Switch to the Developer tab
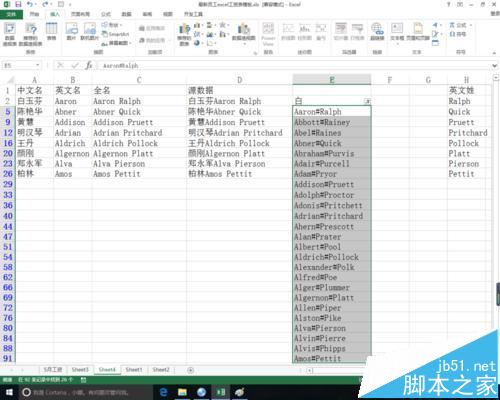500x400 pixels. click(x=193, y=14)
